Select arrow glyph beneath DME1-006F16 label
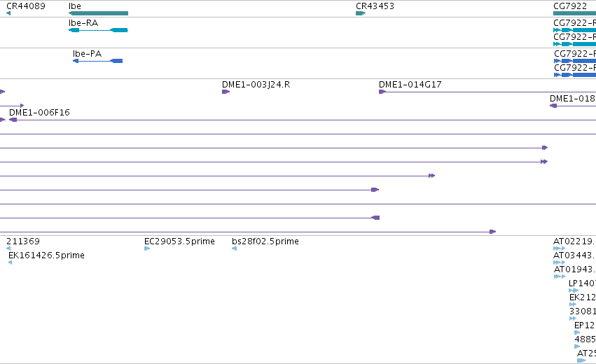 coord(13,120)
